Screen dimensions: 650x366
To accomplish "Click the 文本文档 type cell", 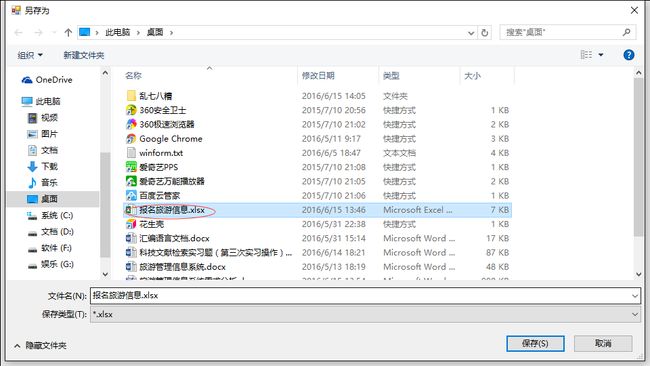I will (x=399, y=153).
